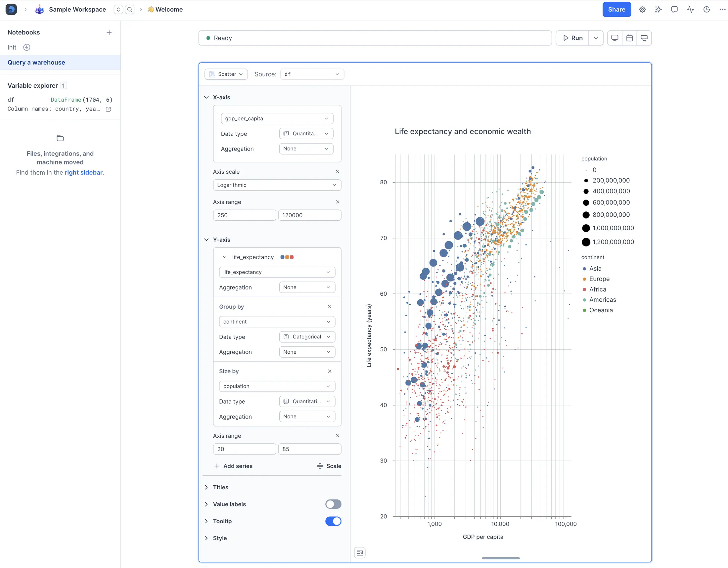Click the Share button
Viewport: 728px width, 568px height.
pyautogui.click(x=616, y=9)
